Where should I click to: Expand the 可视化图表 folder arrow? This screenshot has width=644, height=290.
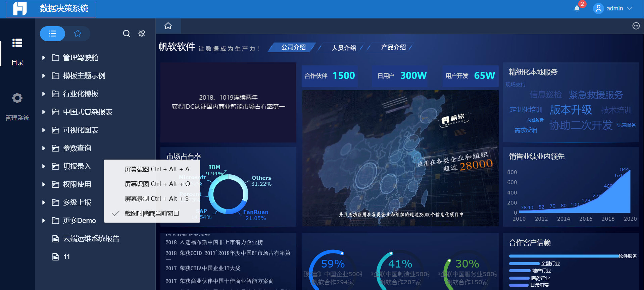[x=44, y=130]
